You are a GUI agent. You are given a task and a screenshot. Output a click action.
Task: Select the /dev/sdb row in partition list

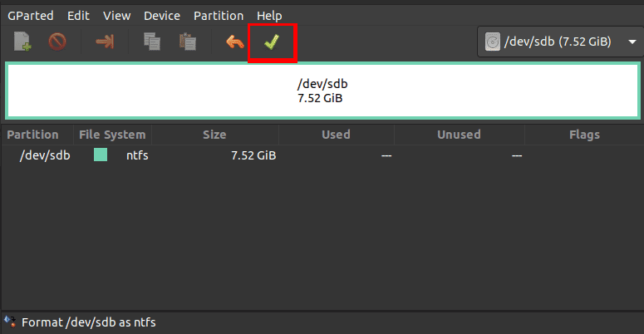(x=249, y=155)
